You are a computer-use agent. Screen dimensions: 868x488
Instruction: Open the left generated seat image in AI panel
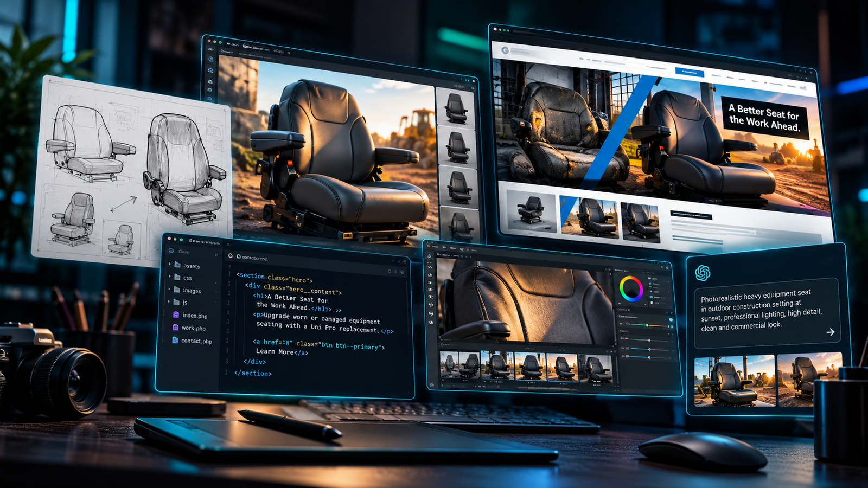pos(735,381)
